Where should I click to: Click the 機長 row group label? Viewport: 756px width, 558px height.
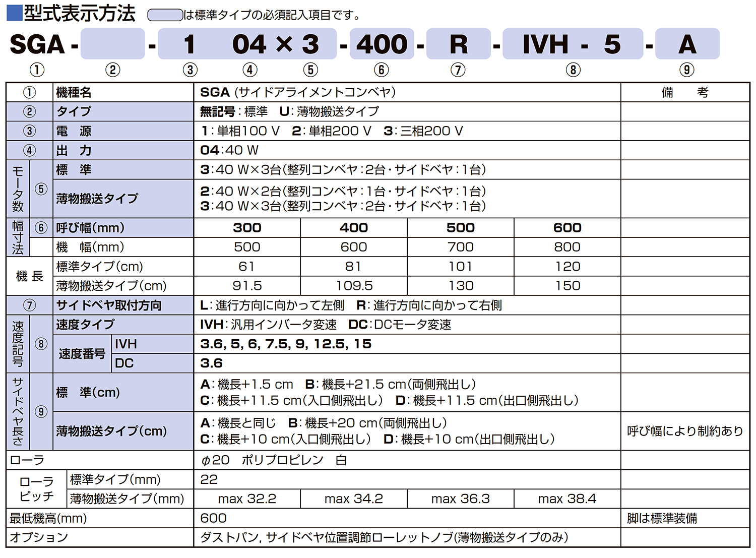30,276
